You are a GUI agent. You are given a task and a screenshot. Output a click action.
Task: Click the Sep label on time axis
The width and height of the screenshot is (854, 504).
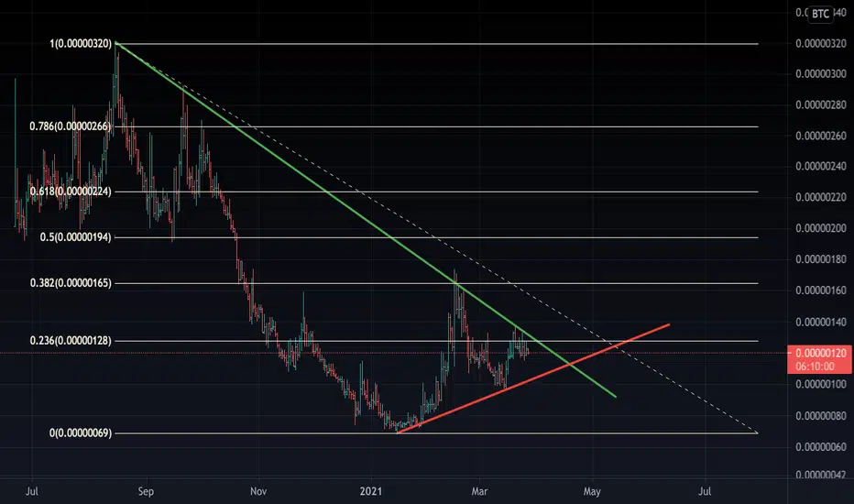coord(146,491)
